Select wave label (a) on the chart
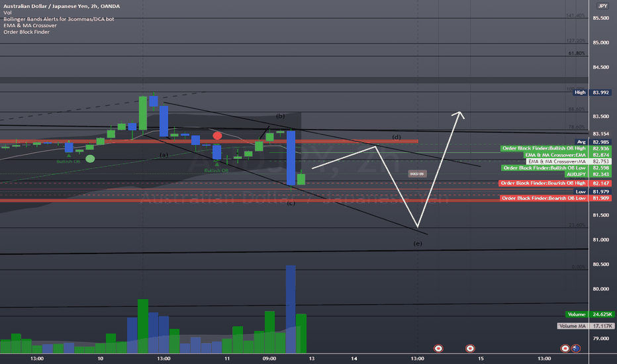The image size is (617, 364). coord(164,155)
